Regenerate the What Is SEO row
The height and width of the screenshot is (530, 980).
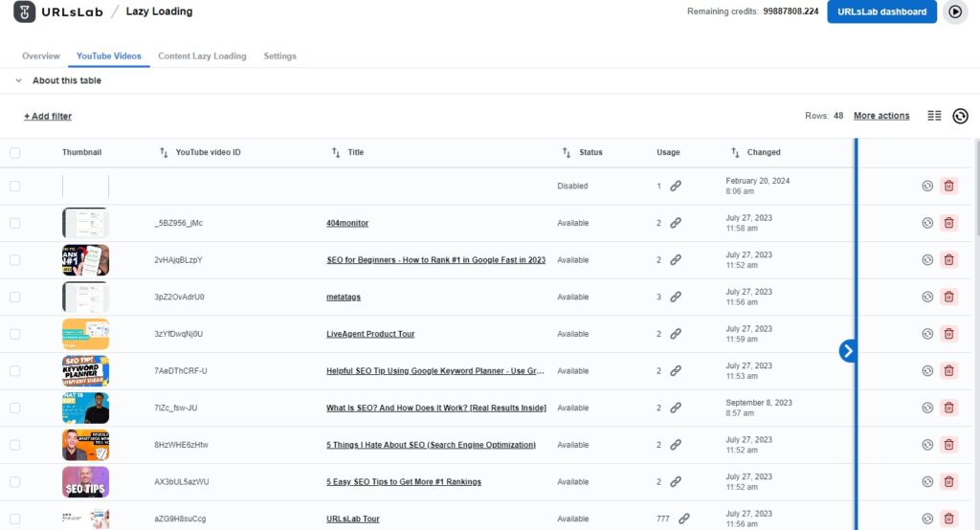pyautogui.click(x=927, y=409)
